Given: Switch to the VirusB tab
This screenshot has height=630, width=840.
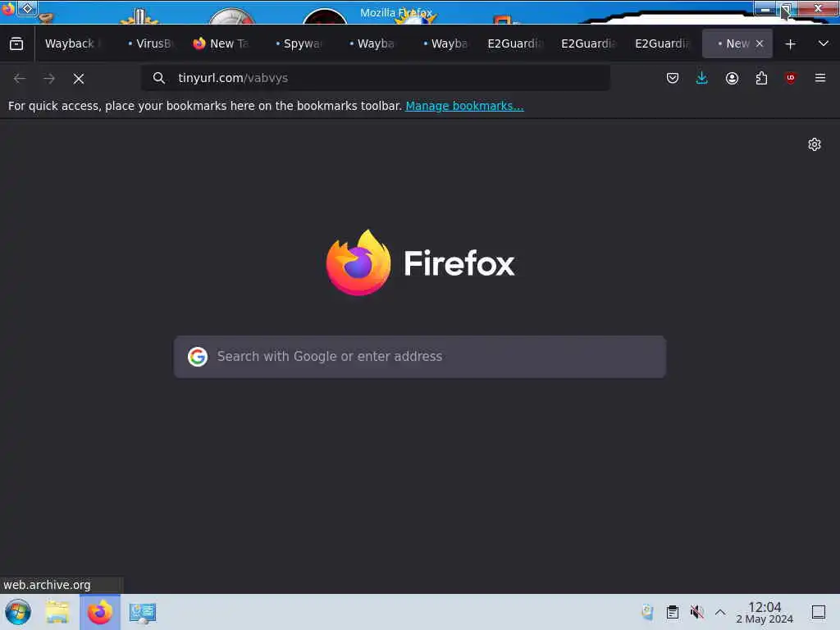Looking at the screenshot, I should pos(150,44).
